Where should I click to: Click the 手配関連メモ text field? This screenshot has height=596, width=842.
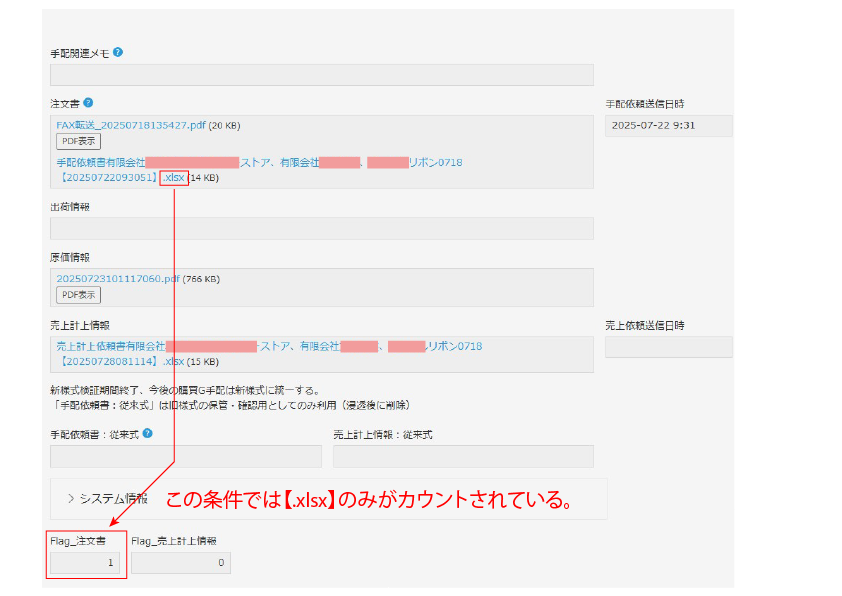[321, 75]
